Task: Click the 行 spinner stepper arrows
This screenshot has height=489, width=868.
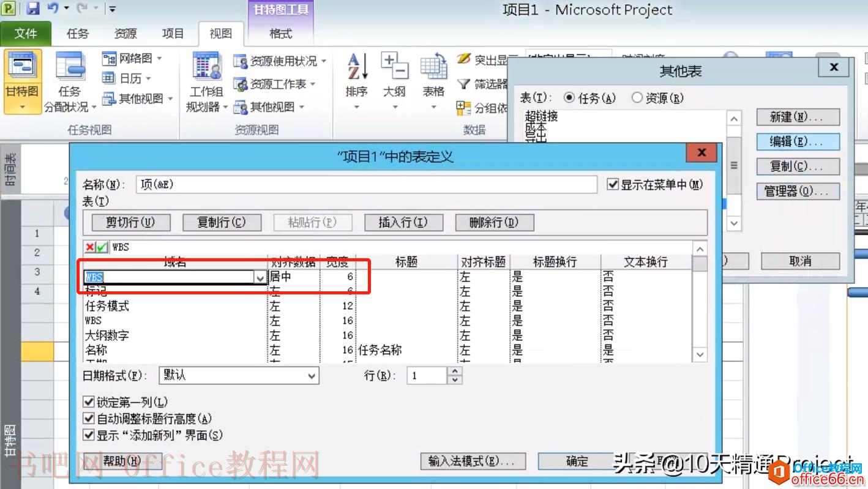Action: pos(454,375)
